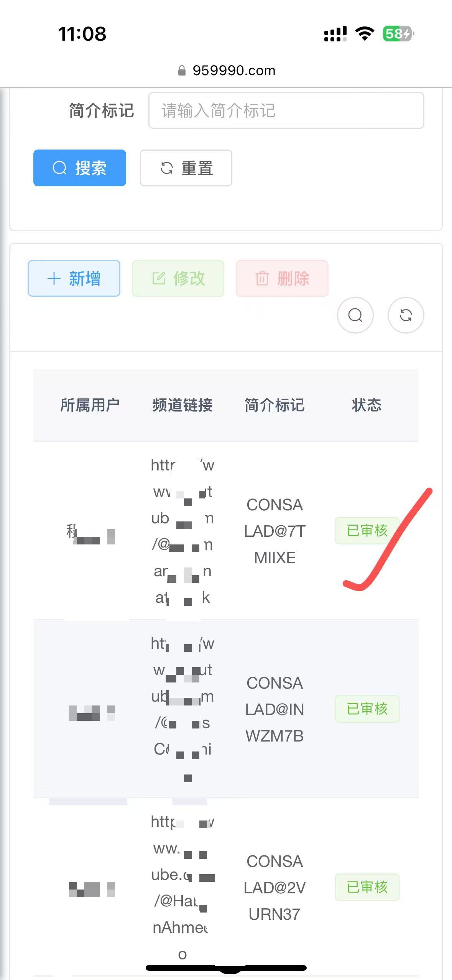
Task: Click the red 删除 delete button
Action: click(282, 278)
